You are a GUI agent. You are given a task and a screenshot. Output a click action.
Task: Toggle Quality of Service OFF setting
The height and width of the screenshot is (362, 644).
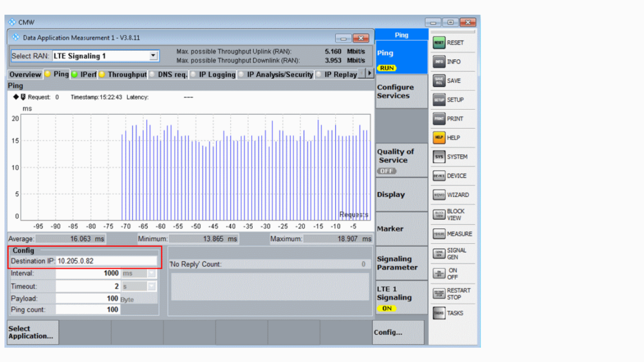(386, 171)
